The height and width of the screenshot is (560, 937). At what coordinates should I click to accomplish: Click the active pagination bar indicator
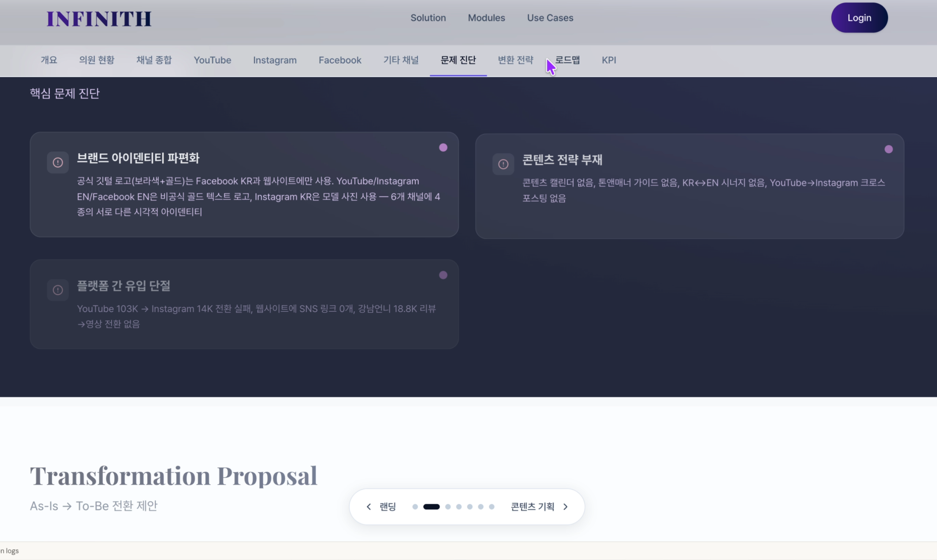431,507
